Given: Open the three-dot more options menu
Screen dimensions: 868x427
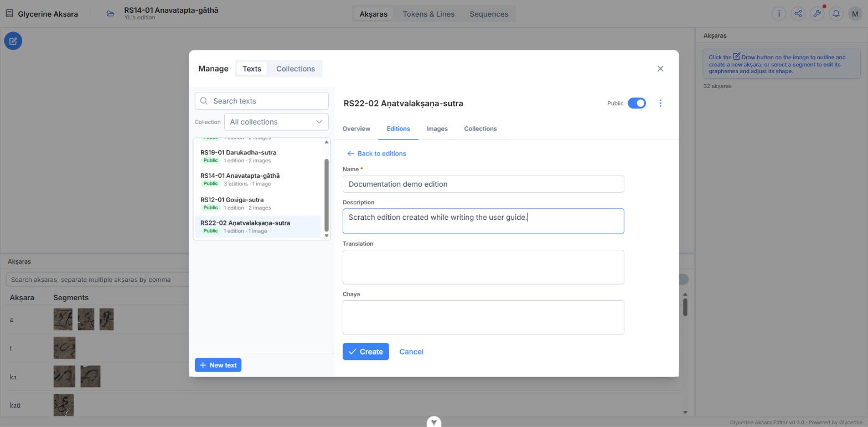Looking at the screenshot, I should tap(660, 104).
